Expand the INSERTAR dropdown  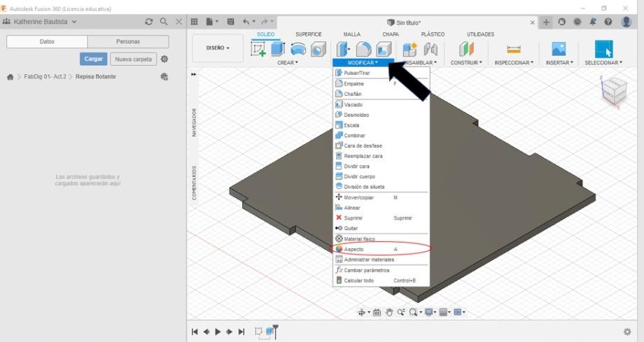pos(559,63)
